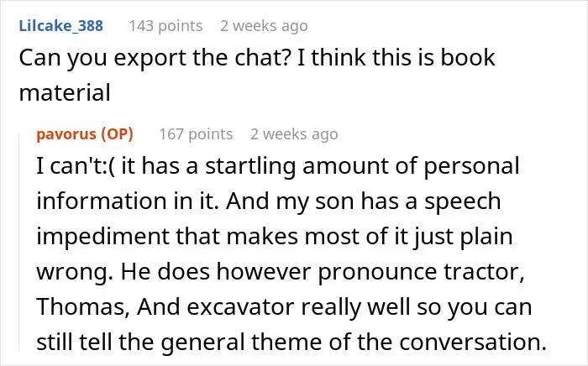Image resolution: width=588 pixels, height=366 pixels.
Task: Click the word "material" in first comment
Action: tap(65, 92)
